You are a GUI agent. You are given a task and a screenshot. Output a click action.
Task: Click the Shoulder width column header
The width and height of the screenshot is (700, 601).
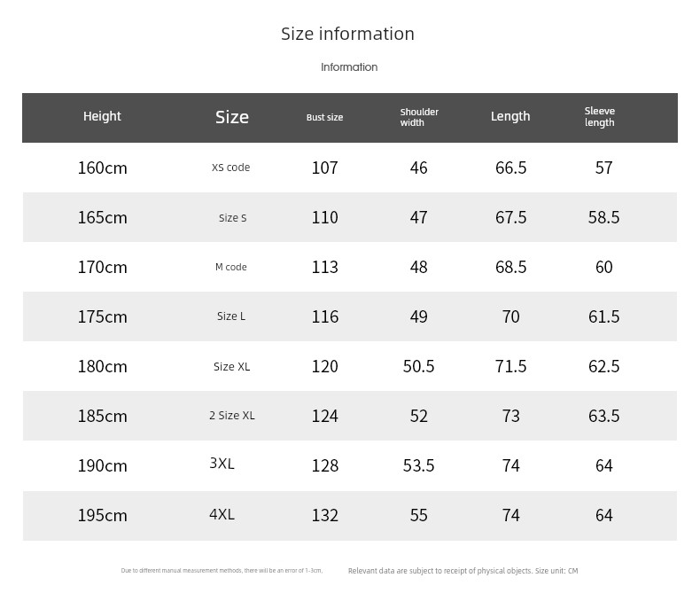[x=419, y=117]
